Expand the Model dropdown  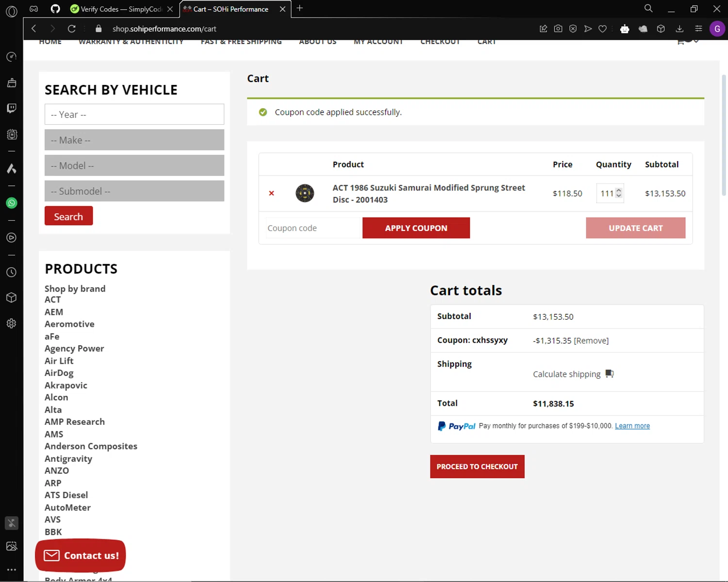[134, 165]
